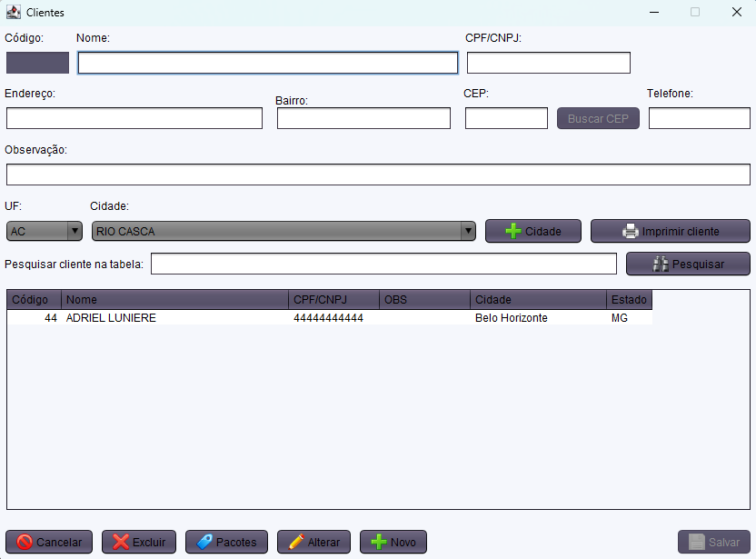Select the ADRIEL LUNIERE name cell
756x559 pixels.
click(x=174, y=318)
